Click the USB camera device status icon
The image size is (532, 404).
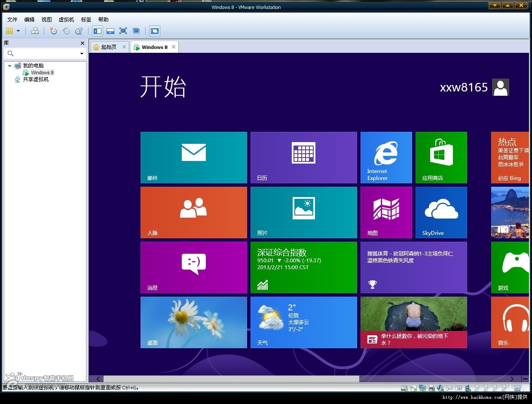point(459,388)
